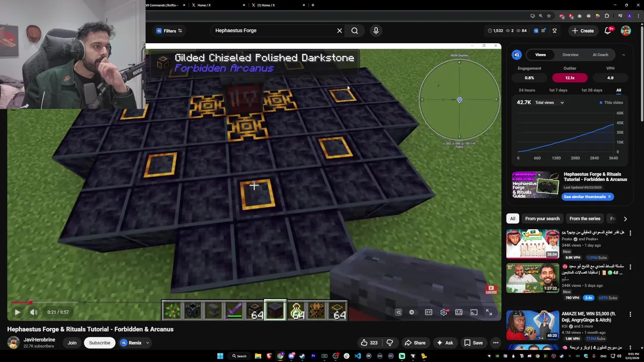
Task: Cast the video to a device
Action: click(474, 312)
